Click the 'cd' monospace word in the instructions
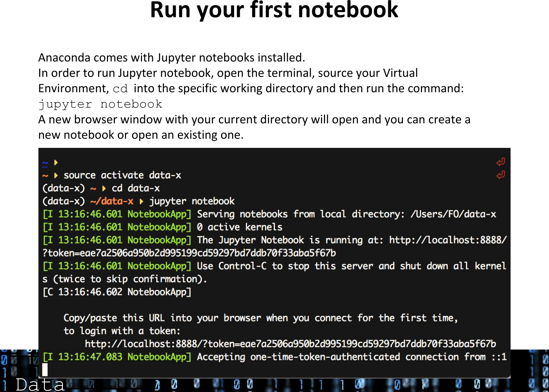 120,89
